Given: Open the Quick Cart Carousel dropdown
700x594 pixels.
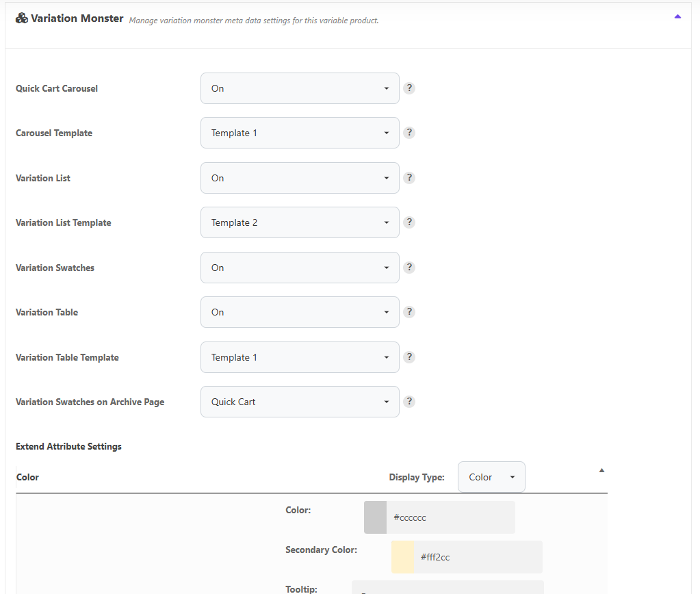Looking at the screenshot, I should pyautogui.click(x=300, y=88).
